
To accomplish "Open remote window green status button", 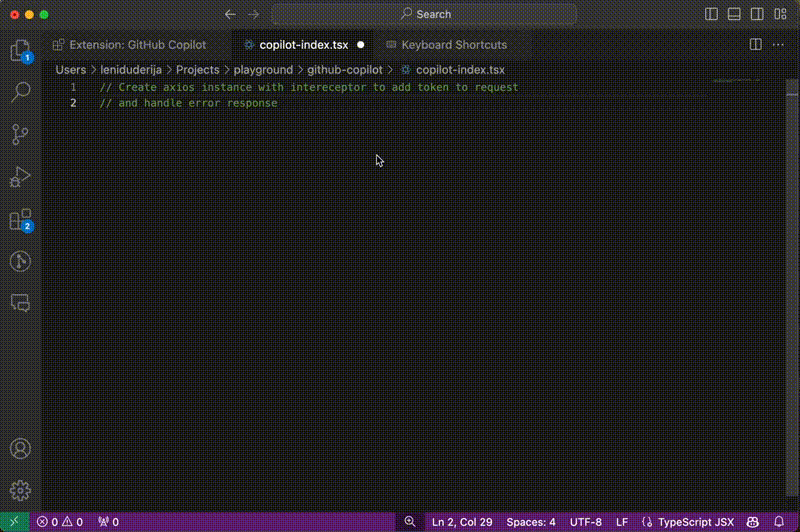I will pos(14,522).
